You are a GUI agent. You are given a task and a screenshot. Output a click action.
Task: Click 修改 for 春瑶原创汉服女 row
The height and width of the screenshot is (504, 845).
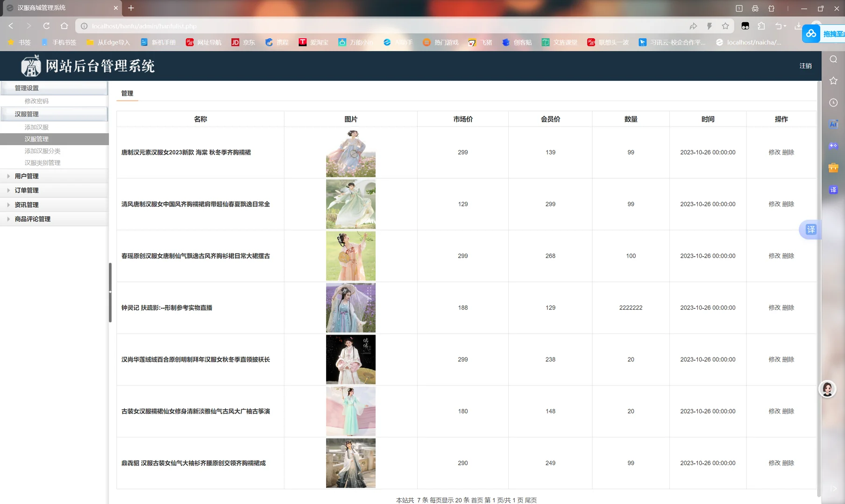pyautogui.click(x=774, y=256)
